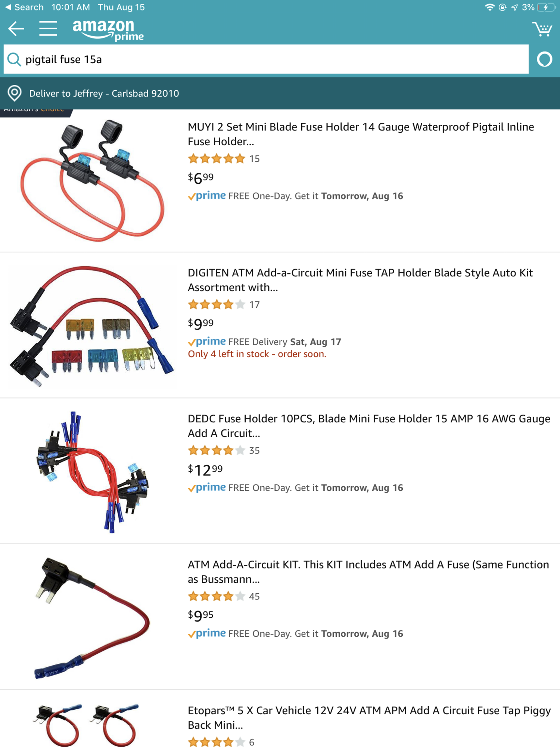Open the shopping cart
This screenshot has width=560, height=747.
[542, 29]
